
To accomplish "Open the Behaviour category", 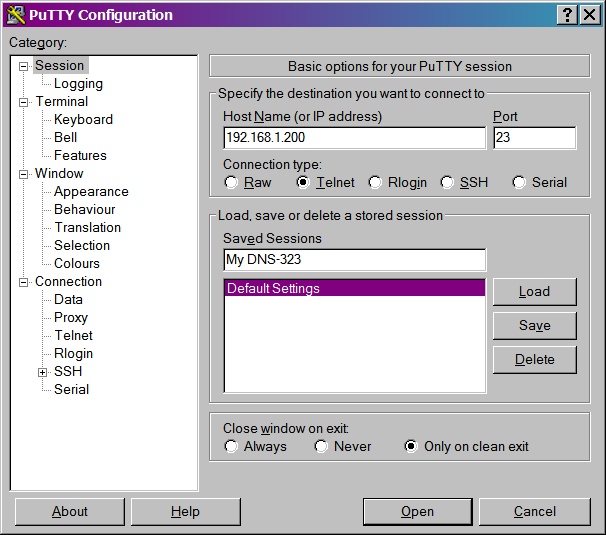I will click(85, 209).
